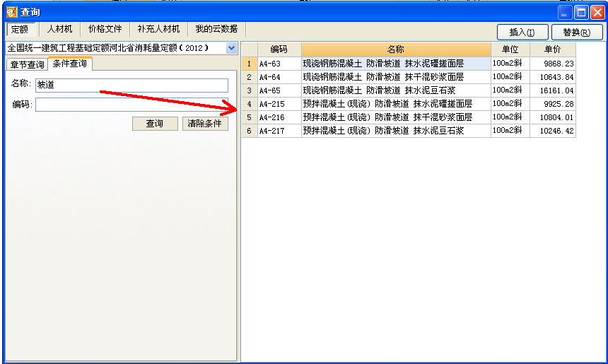Click price cell 9925.28
The height and width of the screenshot is (364, 608).
[x=553, y=104]
